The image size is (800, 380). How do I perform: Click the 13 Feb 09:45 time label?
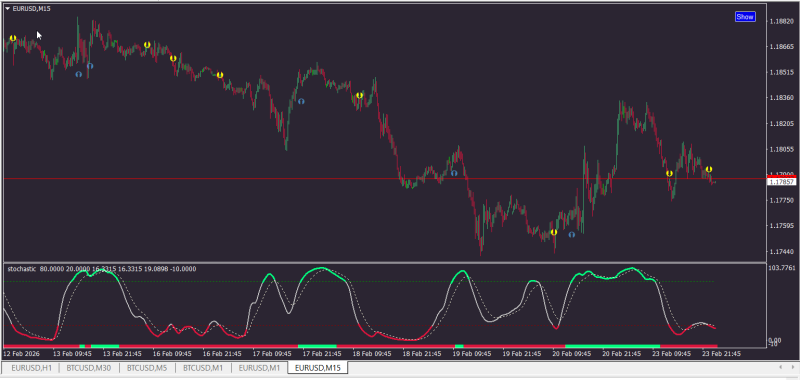tap(72, 353)
